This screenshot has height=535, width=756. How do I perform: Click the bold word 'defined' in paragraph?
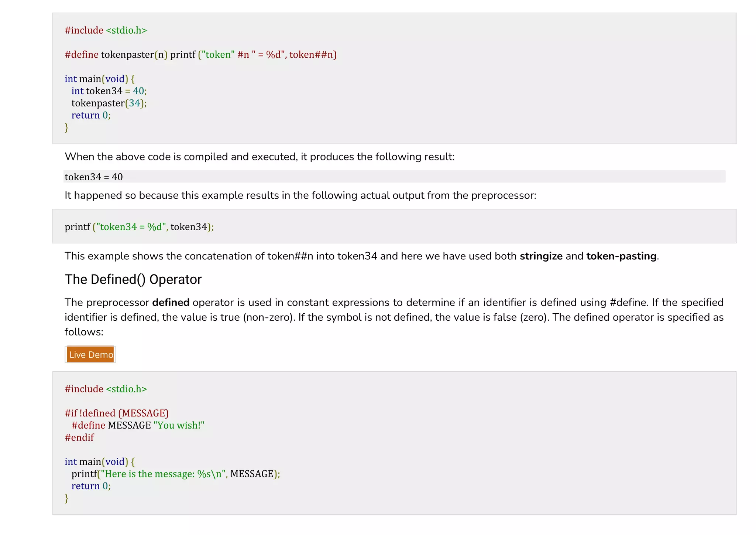click(x=171, y=302)
